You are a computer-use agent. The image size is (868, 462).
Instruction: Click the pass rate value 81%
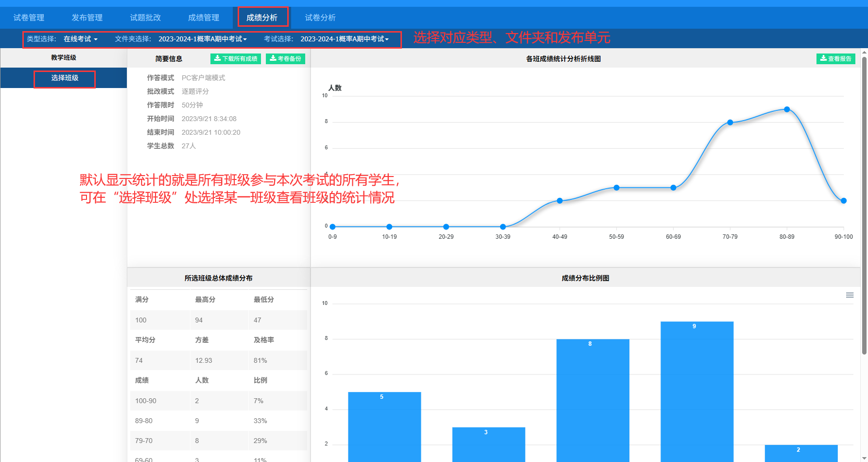click(260, 360)
